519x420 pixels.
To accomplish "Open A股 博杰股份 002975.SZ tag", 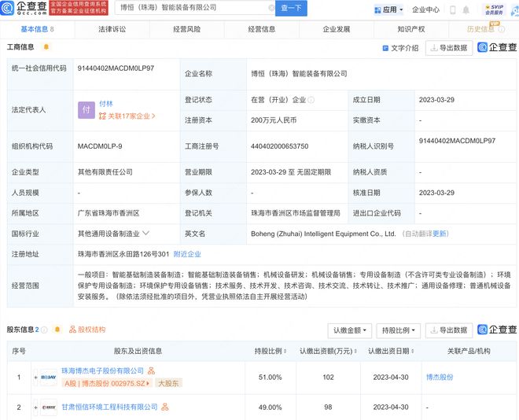I will pos(107,383).
